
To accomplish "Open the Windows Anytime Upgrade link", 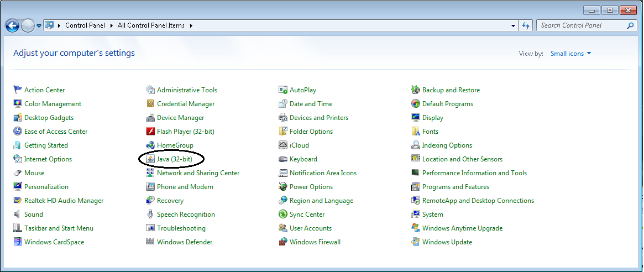I will click(x=462, y=228).
